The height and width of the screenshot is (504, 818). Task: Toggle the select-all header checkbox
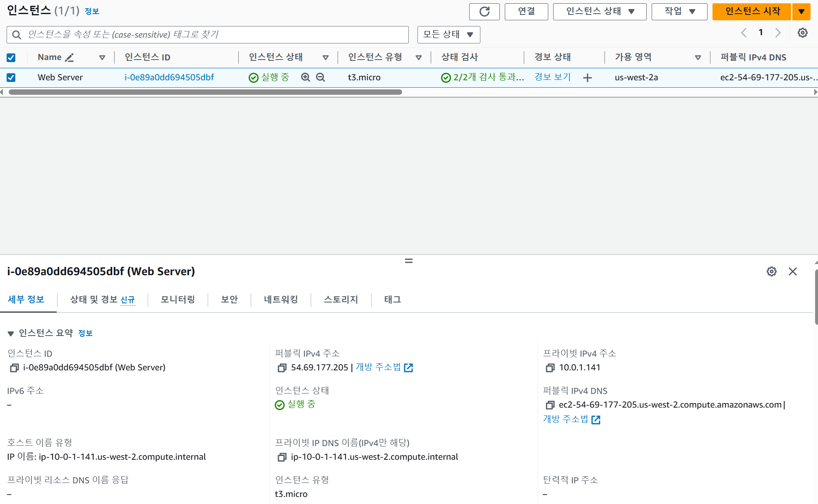click(x=11, y=58)
